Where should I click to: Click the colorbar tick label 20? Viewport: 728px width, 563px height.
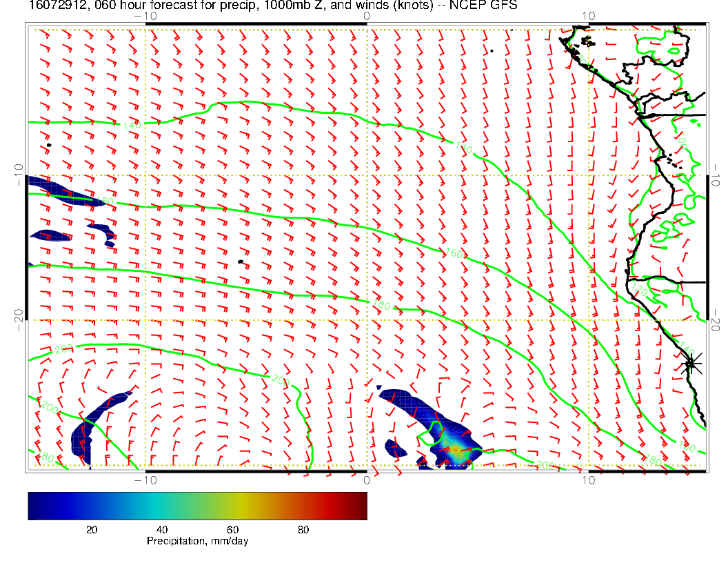pyautogui.click(x=90, y=529)
